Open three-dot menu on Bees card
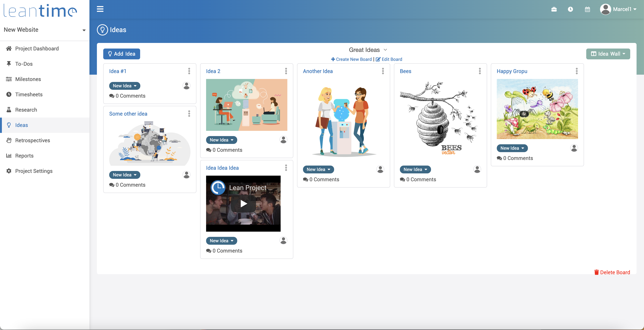This screenshot has width=644, height=330. click(479, 71)
